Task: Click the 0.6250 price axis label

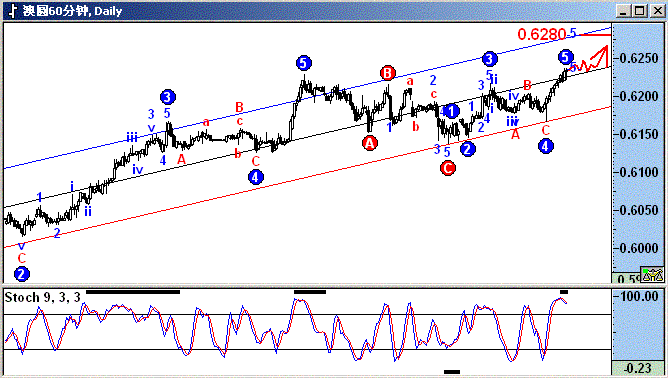Action: coord(639,58)
